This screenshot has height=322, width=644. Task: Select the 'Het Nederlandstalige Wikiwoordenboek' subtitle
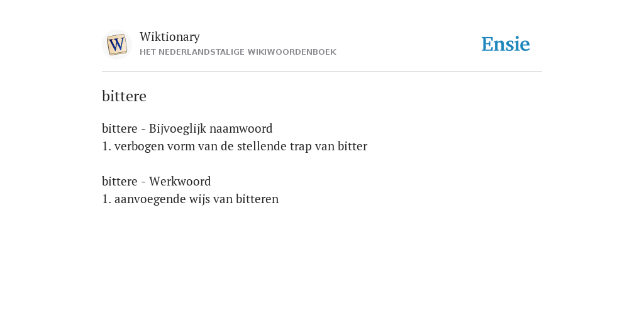(x=238, y=52)
